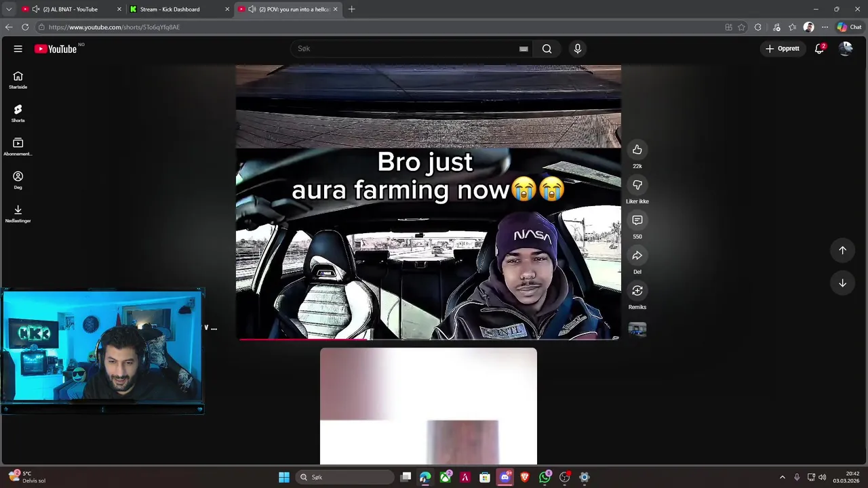The height and width of the screenshot is (488, 868).
Task: Click the Opprett create button
Action: pos(783,49)
